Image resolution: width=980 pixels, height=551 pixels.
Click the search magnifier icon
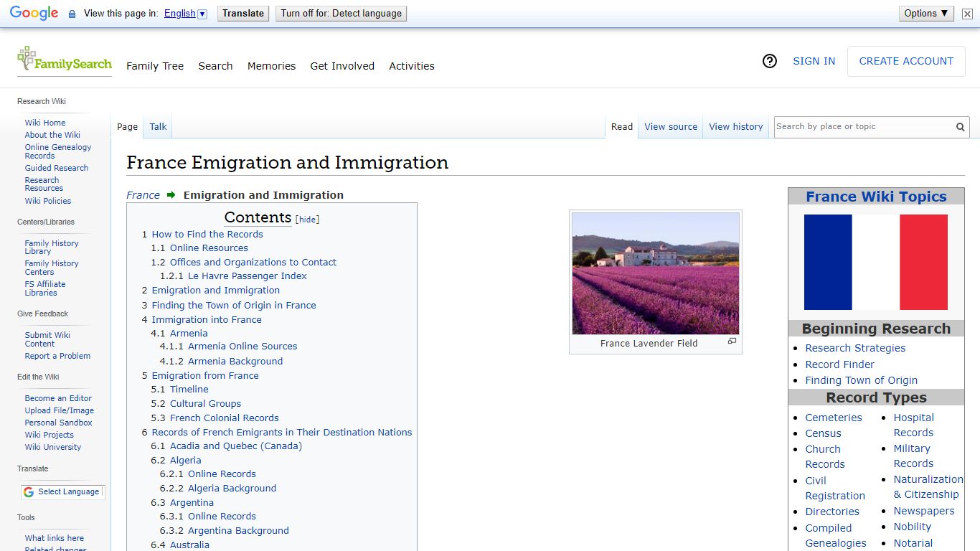click(960, 127)
